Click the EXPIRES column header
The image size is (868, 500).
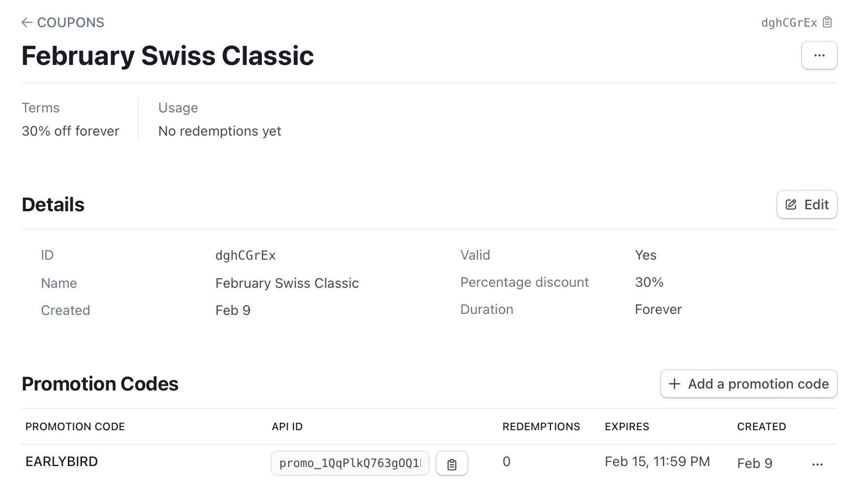[627, 426]
